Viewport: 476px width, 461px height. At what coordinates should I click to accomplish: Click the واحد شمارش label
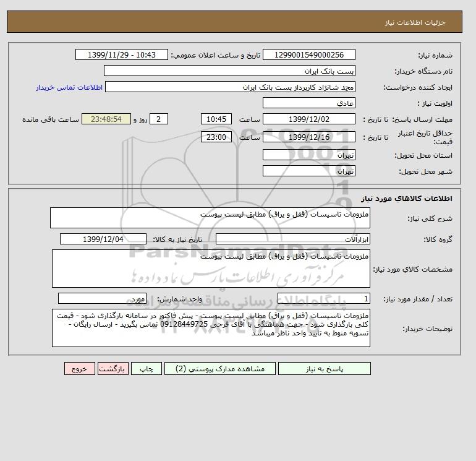[x=179, y=299]
